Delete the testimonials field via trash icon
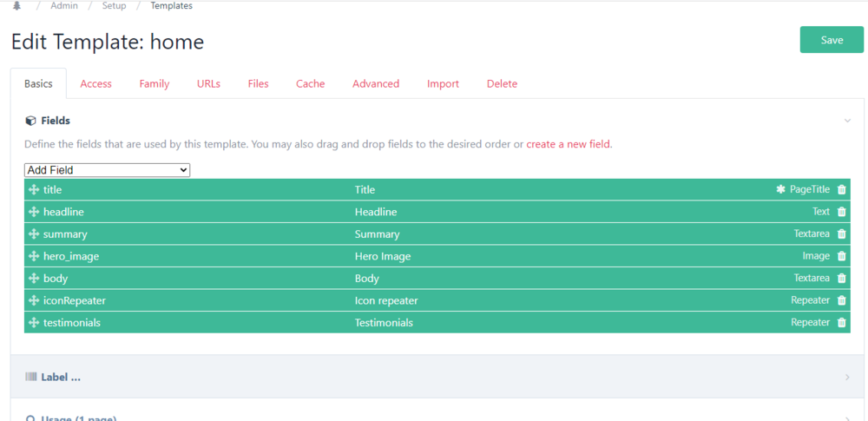This screenshot has width=868, height=421. (x=841, y=323)
